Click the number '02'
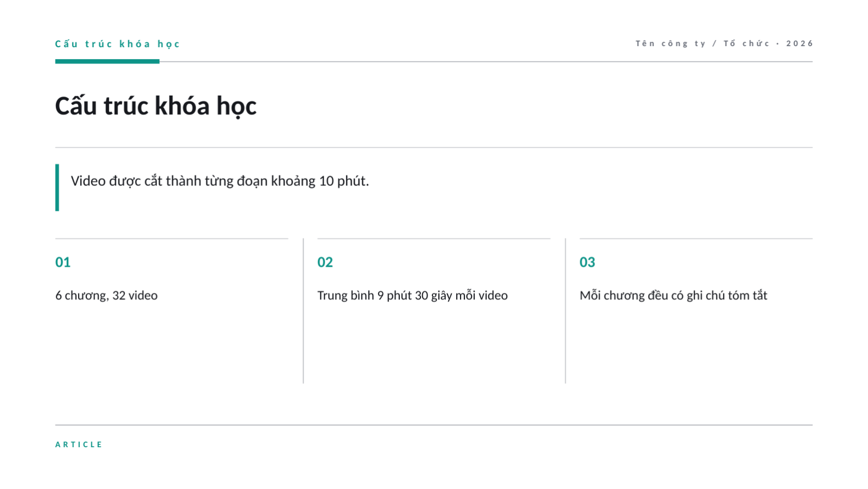This screenshot has height=489, width=868. pos(325,262)
